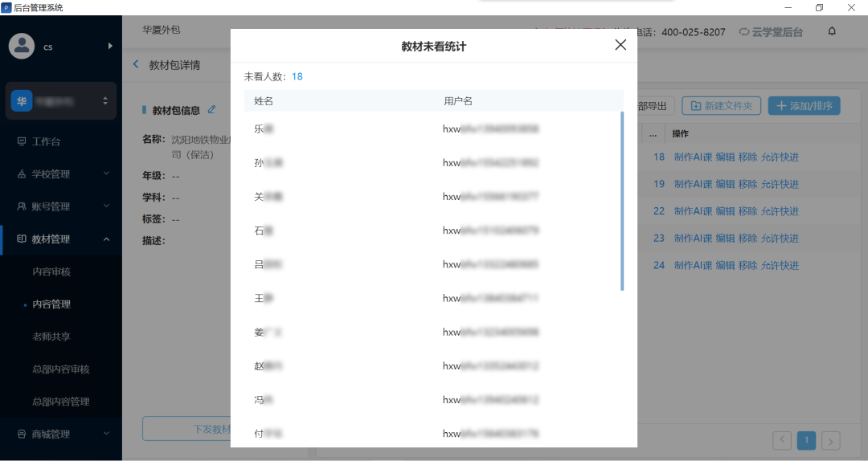Open 云学堂后台 link
The width and height of the screenshot is (868, 461).
[771, 32]
